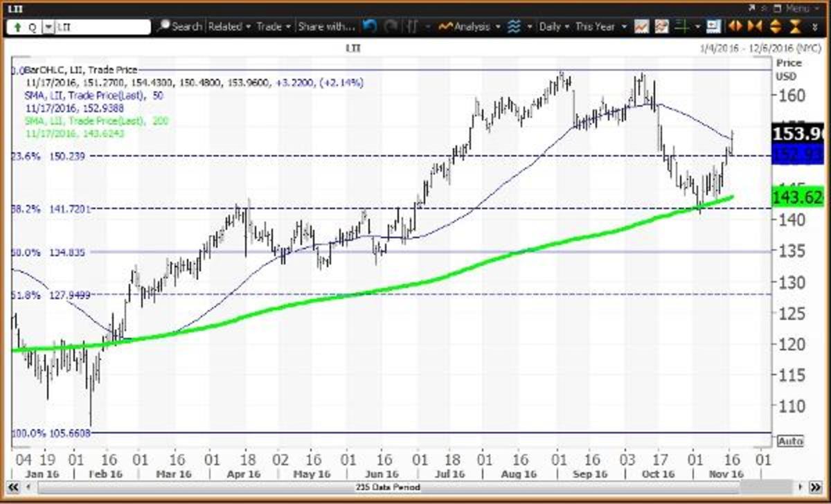Click the 50.0% 134.835 Fibonacci label
The image size is (831, 504).
(48, 253)
